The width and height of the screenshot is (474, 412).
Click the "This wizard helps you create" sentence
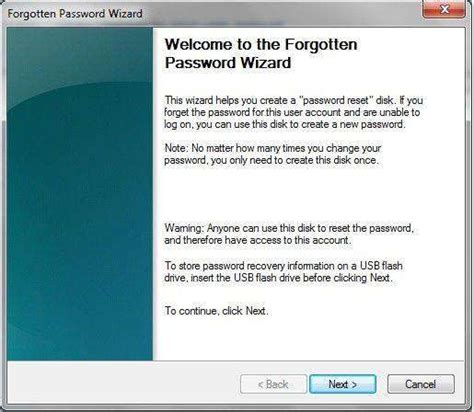(294, 100)
